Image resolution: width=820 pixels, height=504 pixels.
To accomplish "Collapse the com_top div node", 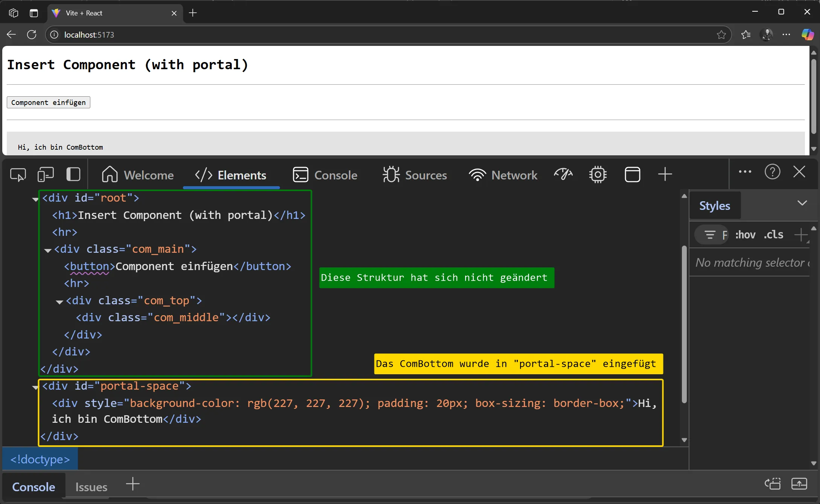I will click(x=59, y=302).
